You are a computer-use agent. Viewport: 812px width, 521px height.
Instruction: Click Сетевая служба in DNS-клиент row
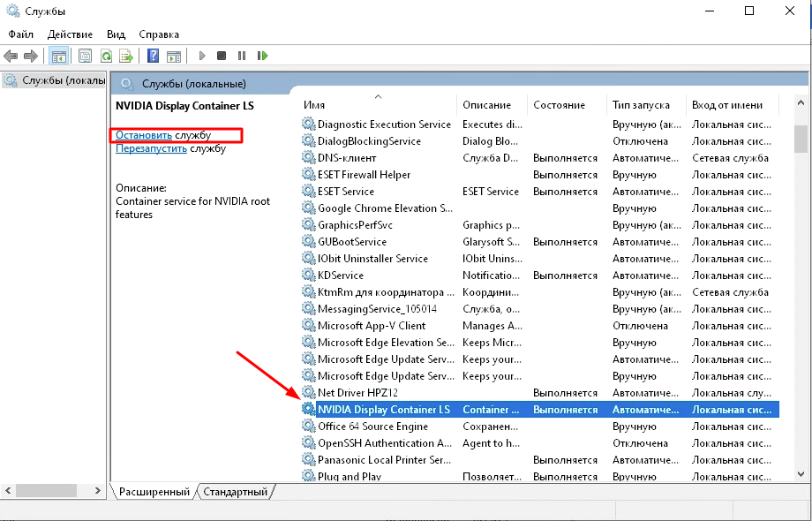730,158
